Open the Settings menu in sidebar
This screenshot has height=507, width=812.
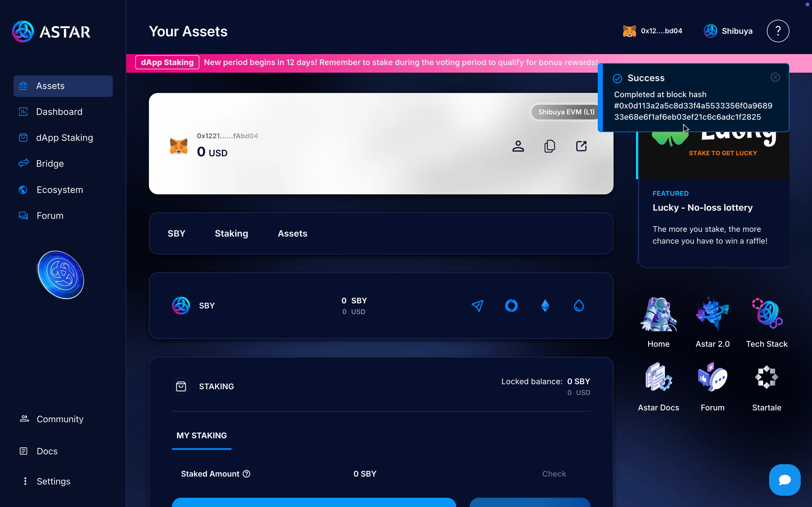coord(53,481)
